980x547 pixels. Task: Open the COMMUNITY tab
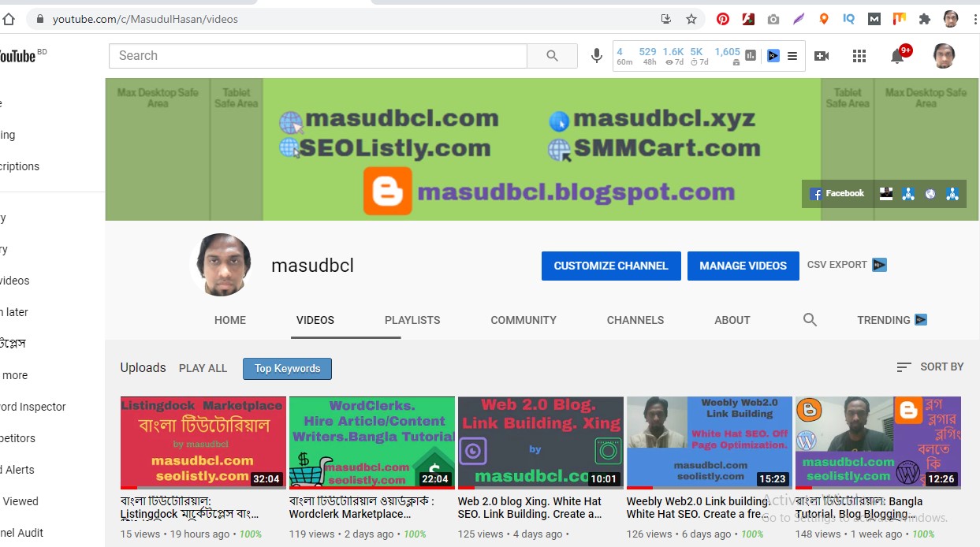coord(524,320)
